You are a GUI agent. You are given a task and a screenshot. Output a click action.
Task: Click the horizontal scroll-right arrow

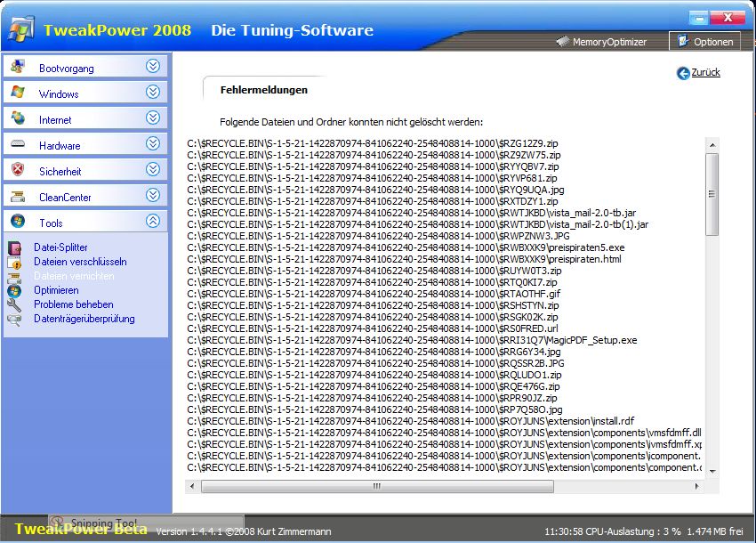click(x=696, y=487)
